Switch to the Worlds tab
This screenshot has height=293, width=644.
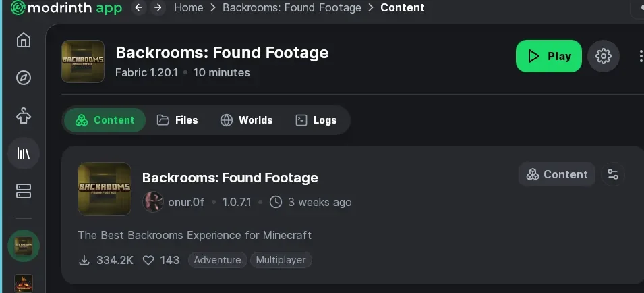pos(247,120)
